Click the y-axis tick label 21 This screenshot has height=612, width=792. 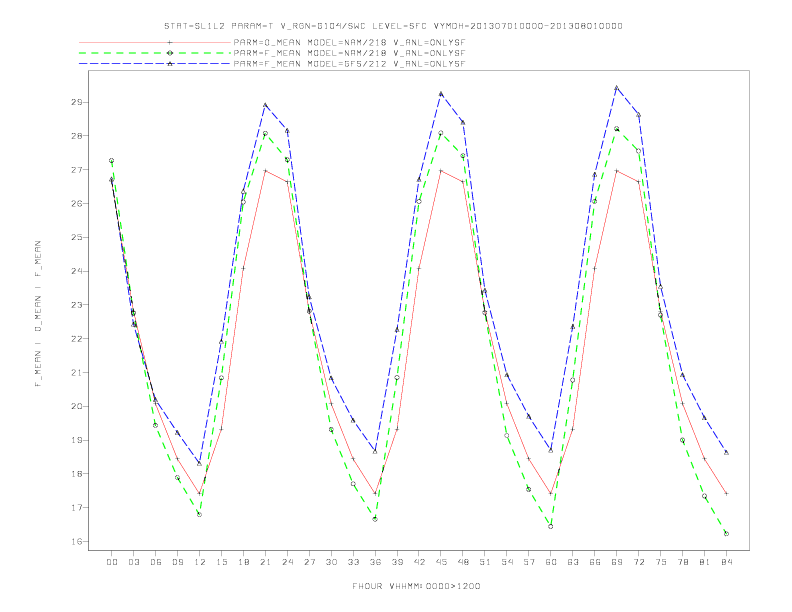(77, 373)
